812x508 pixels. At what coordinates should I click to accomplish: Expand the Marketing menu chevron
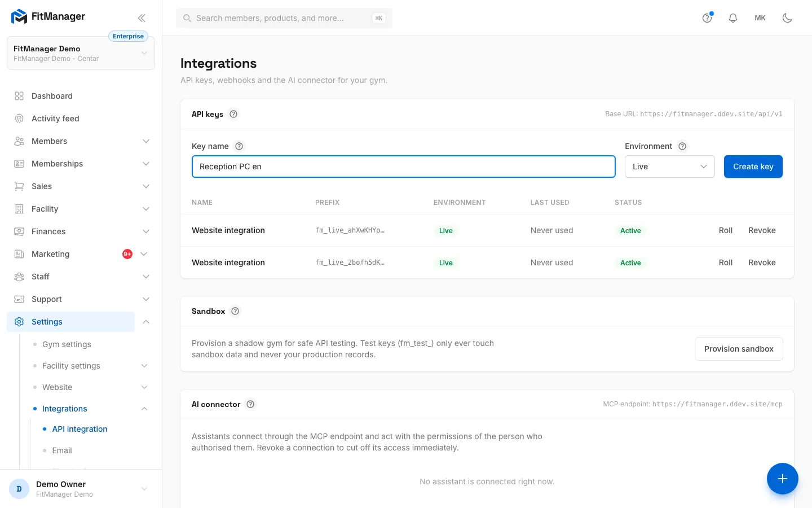tap(144, 254)
